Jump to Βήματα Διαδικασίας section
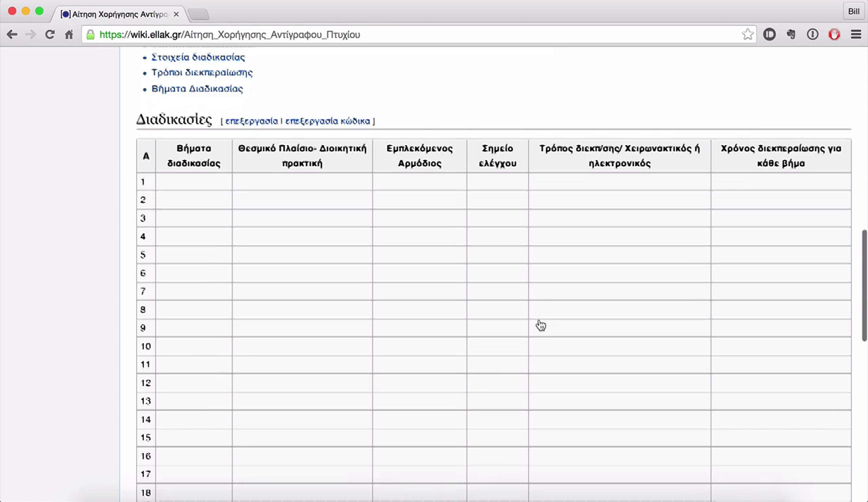This screenshot has width=868, height=502. (x=197, y=89)
